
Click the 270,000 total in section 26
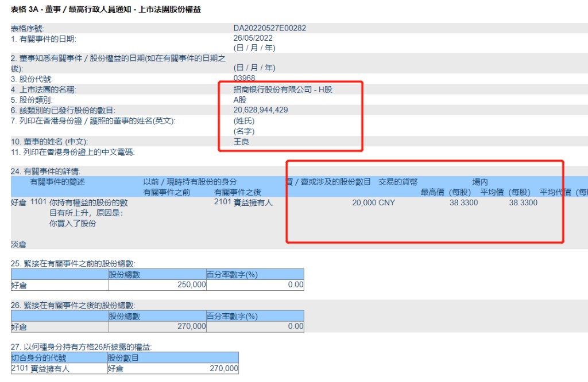[x=189, y=326]
